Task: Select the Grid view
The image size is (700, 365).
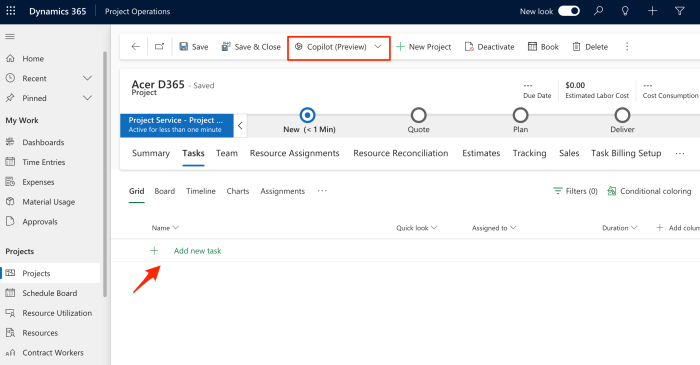Action: (x=137, y=191)
